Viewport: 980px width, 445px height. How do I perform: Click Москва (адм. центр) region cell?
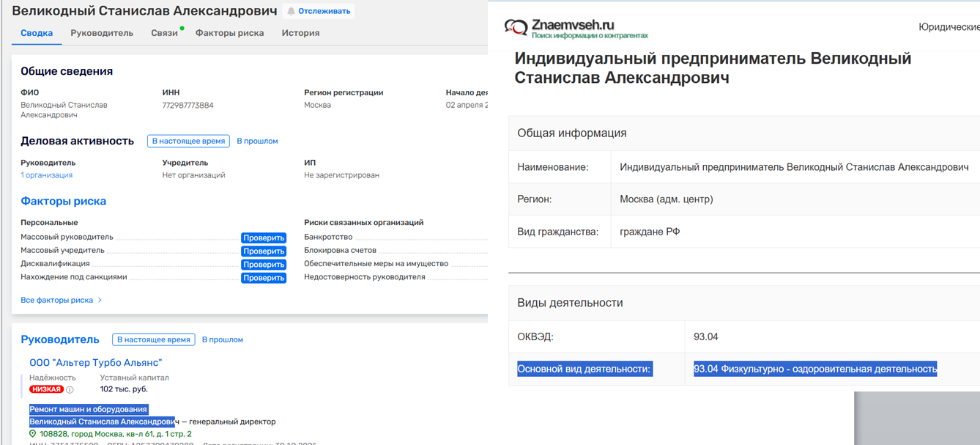pos(795,199)
